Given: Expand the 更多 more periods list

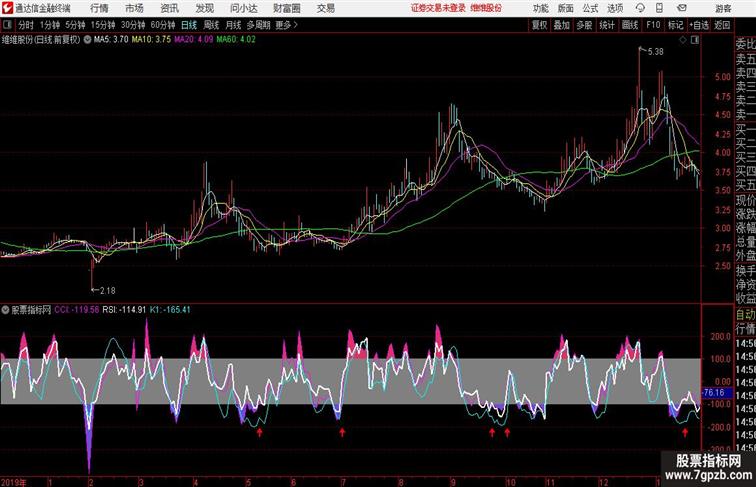Looking at the screenshot, I should pyautogui.click(x=287, y=25).
